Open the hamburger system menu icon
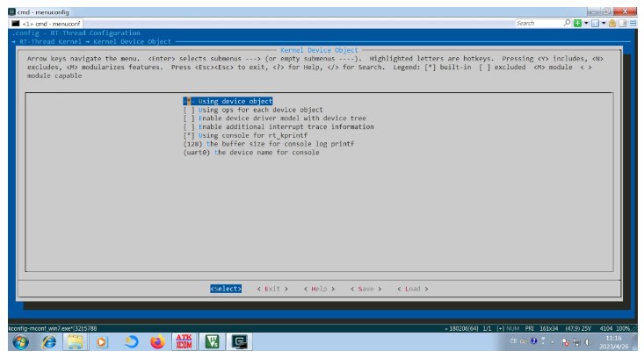644x358 pixels. (633, 24)
